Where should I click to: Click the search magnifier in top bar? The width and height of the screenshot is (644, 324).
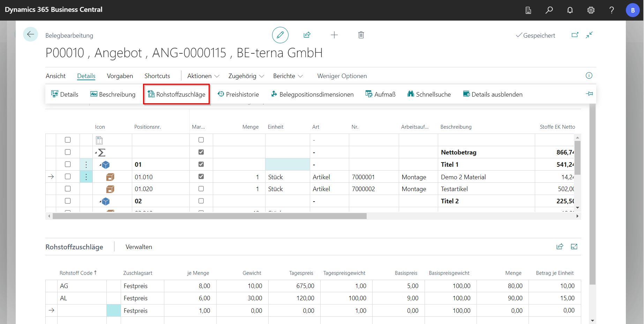[549, 10]
